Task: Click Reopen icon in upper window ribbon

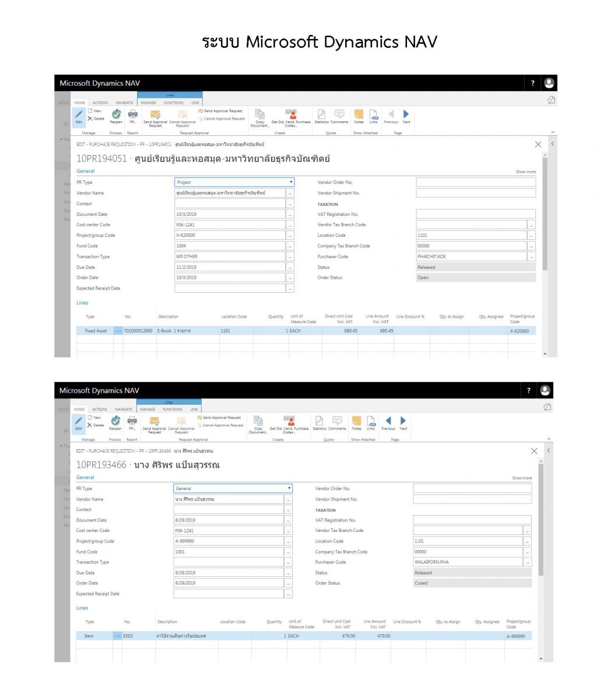Action: [x=115, y=116]
